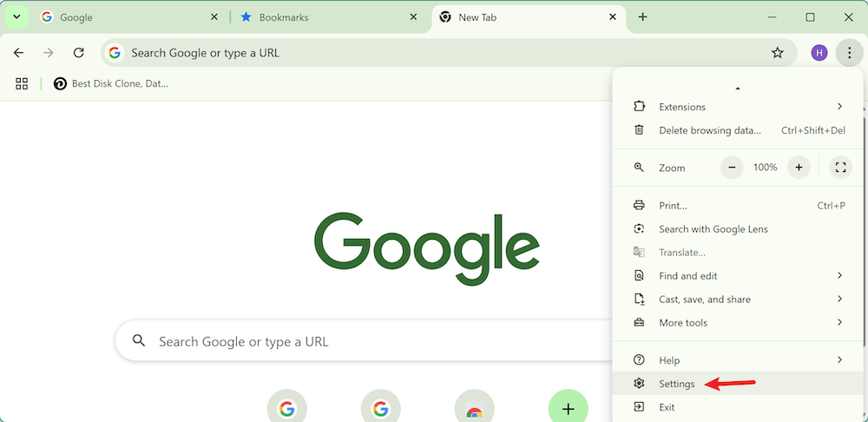The image size is (868, 422).
Task: Open More tools submenu
Action: 739,322
